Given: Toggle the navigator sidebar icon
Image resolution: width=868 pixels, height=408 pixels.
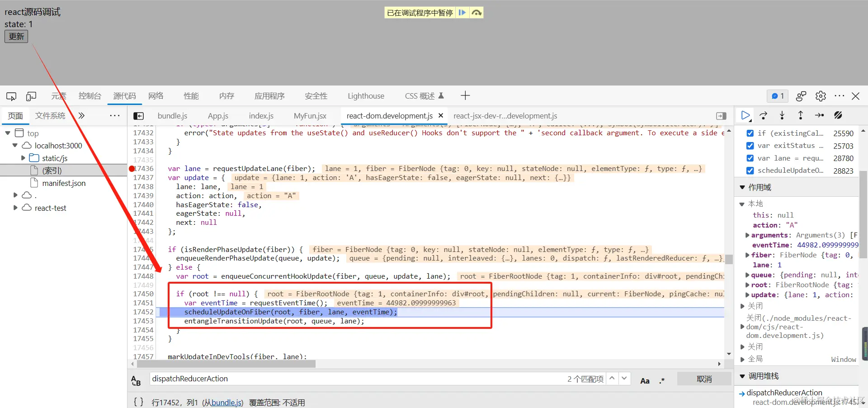Looking at the screenshot, I should pos(139,116).
